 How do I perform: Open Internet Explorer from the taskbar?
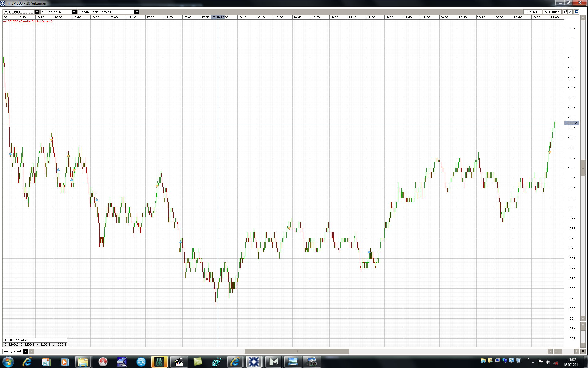click(27, 362)
